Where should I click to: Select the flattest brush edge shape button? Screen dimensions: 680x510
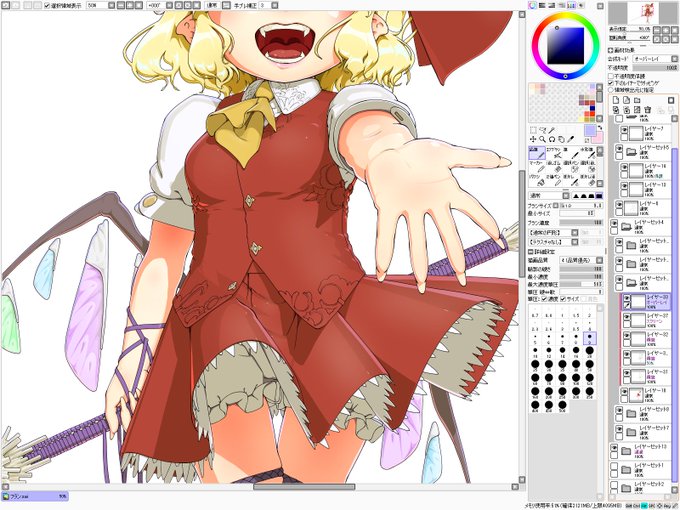tap(599, 196)
